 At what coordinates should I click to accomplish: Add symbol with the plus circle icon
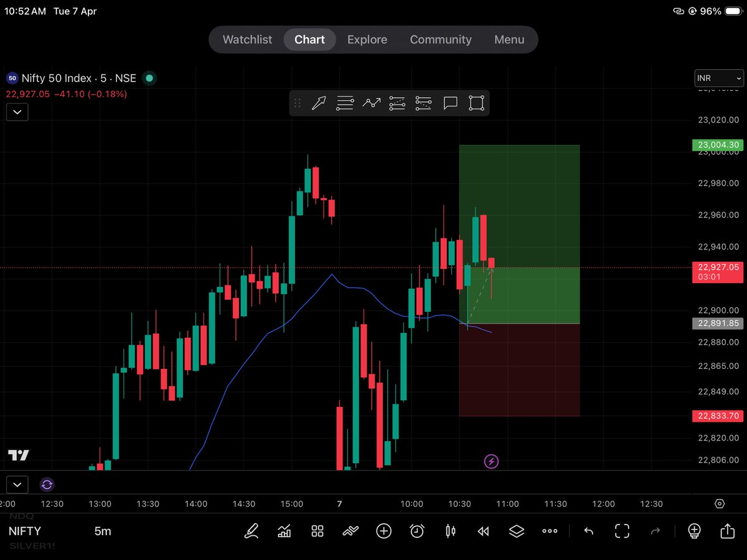pyautogui.click(x=384, y=531)
